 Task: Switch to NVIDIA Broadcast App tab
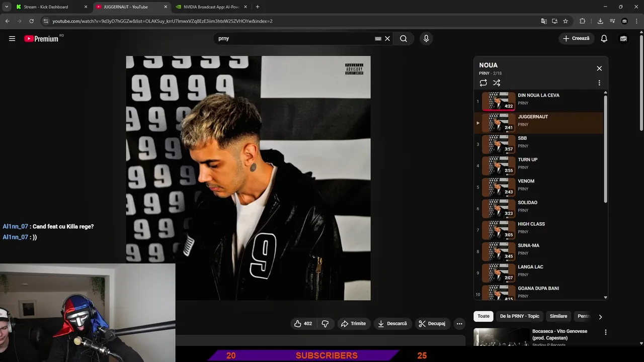coord(211,7)
